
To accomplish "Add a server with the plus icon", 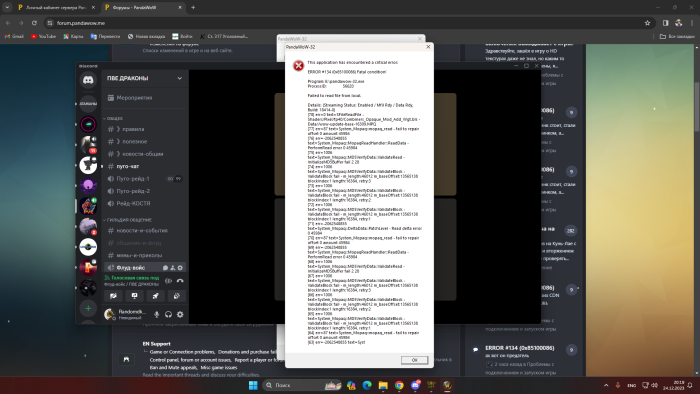I will coord(88,308).
